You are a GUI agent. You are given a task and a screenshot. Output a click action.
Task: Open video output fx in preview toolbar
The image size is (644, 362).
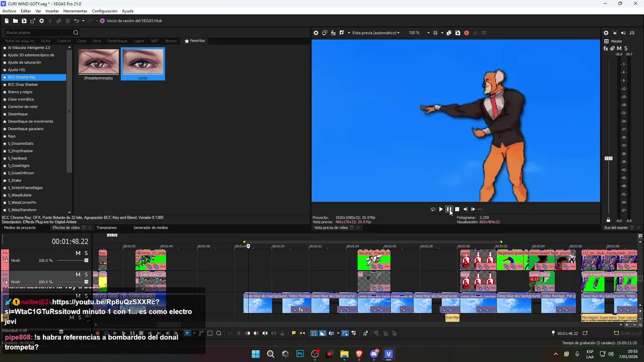333,33
